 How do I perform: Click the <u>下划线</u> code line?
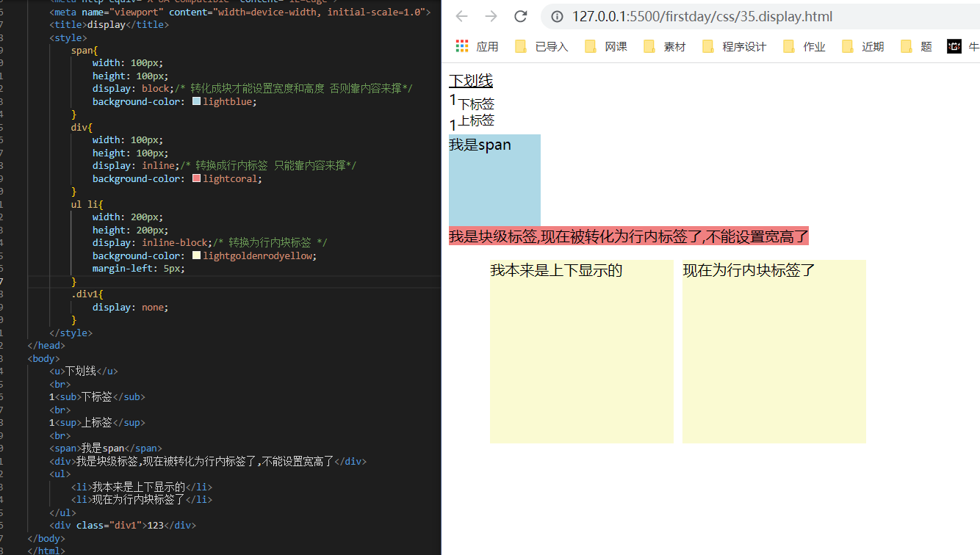pyautogui.click(x=84, y=371)
